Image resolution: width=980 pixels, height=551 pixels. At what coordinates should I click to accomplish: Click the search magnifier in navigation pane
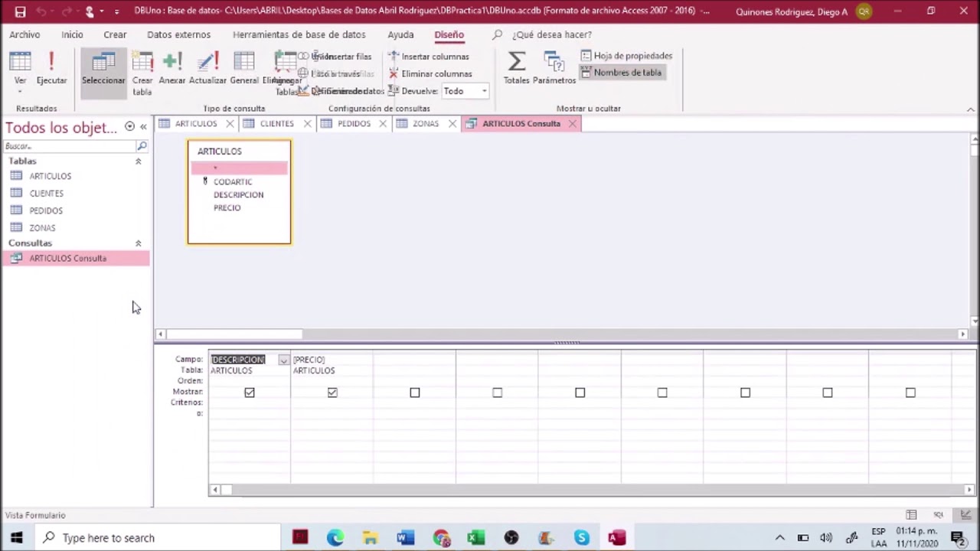point(142,145)
